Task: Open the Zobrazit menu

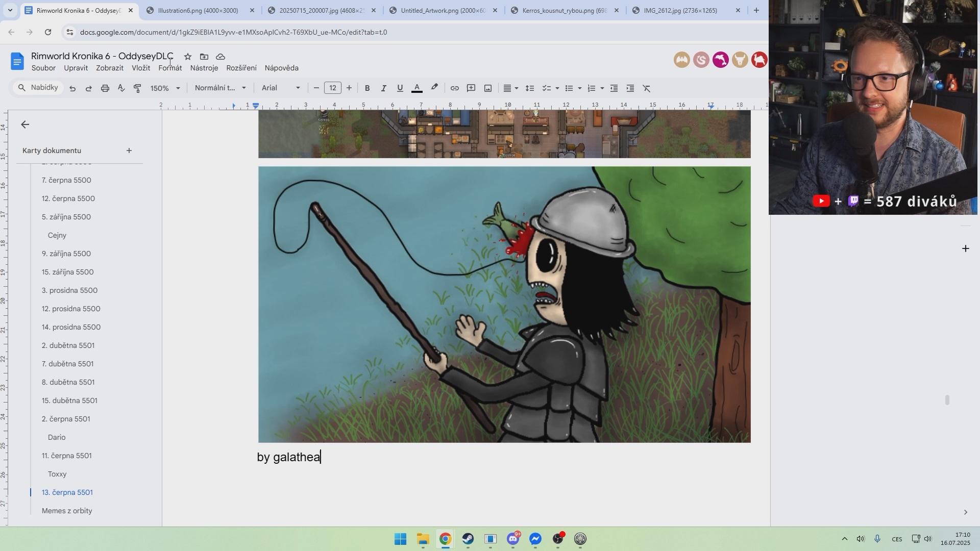Action: 110,68
